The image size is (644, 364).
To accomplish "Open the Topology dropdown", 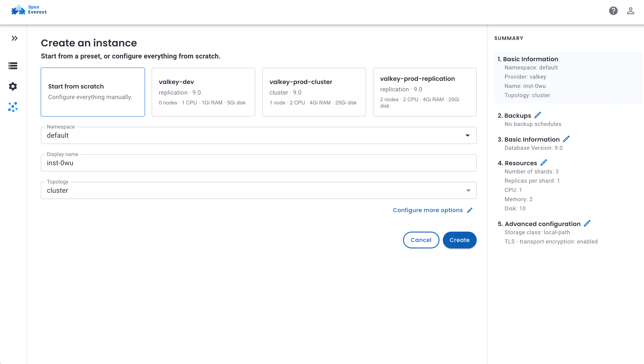I will click(259, 190).
